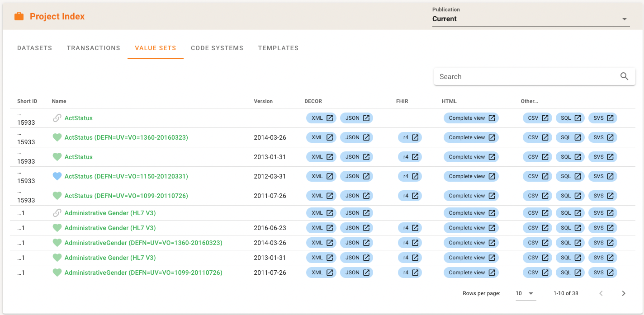The image size is (644, 315).
Task: Open the Rows per page dropdown
Action: point(525,293)
